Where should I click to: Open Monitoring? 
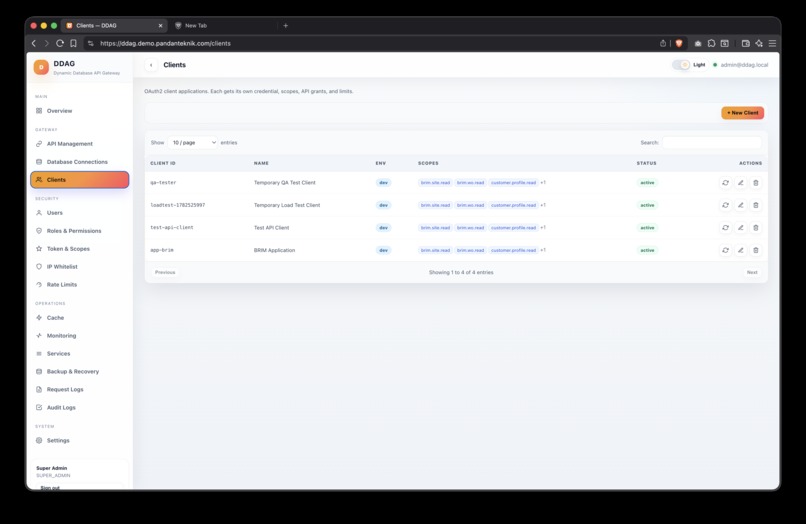point(79,335)
